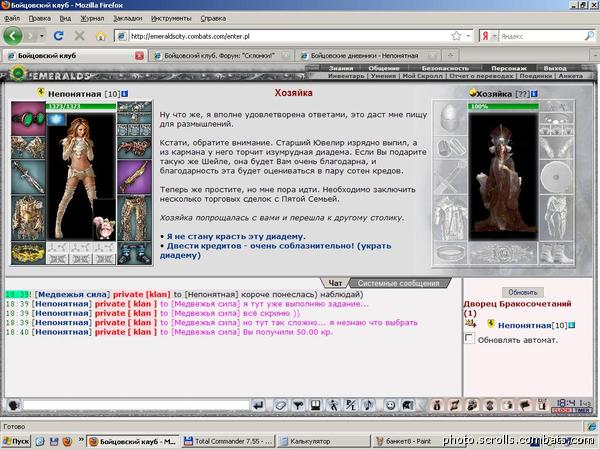Click the funnel chat filter icon
Image resolution: width=600 pixels, height=450 pixels.
pos(298,405)
